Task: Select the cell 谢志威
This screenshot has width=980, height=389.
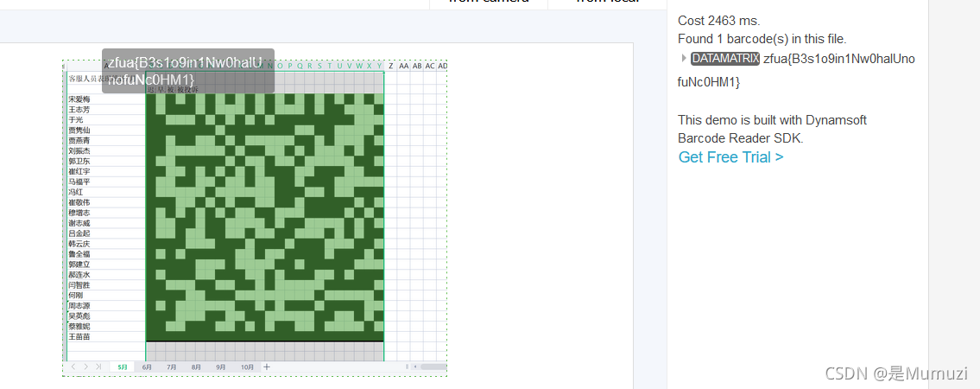Action: pos(106,223)
